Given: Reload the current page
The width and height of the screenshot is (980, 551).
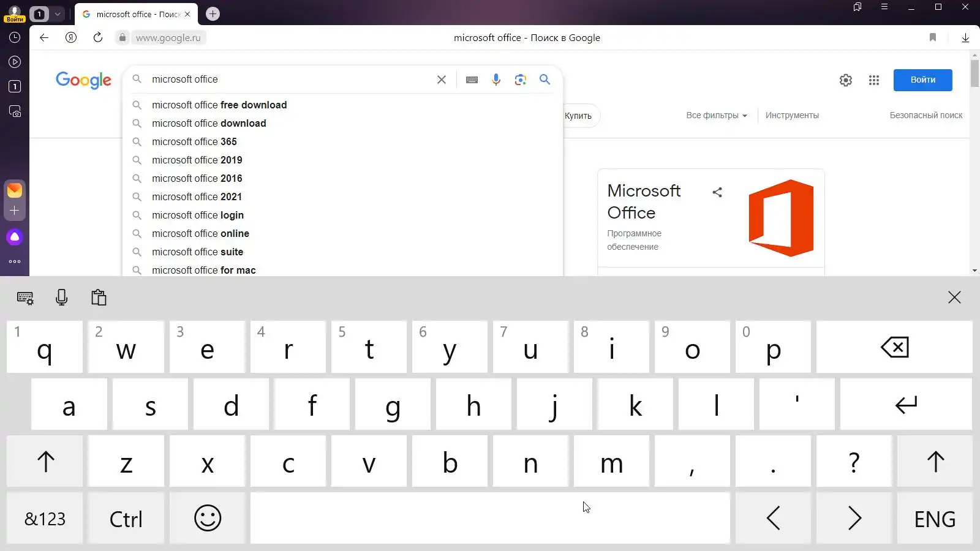Looking at the screenshot, I should click(98, 37).
